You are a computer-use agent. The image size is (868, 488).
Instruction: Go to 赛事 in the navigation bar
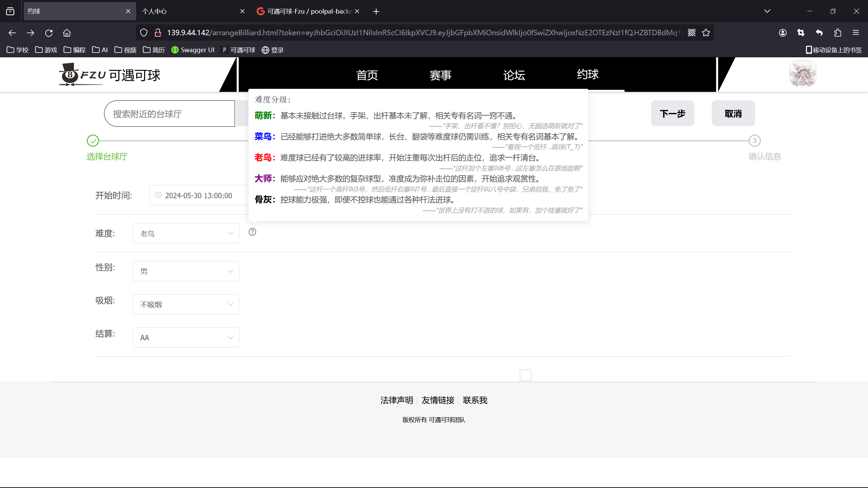pyautogui.click(x=440, y=75)
